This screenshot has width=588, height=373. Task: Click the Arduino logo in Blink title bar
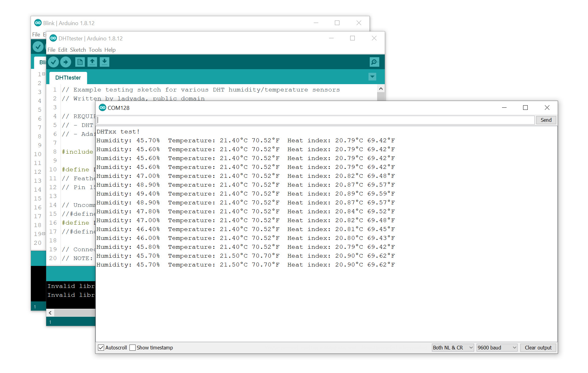(x=38, y=23)
